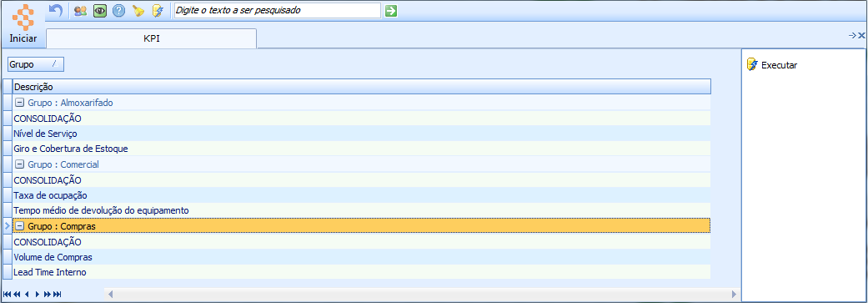Image resolution: width=868 pixels, height=303 pixels.
Task: Collapse the Grupo : Compras group
Action: click(20, 226)
